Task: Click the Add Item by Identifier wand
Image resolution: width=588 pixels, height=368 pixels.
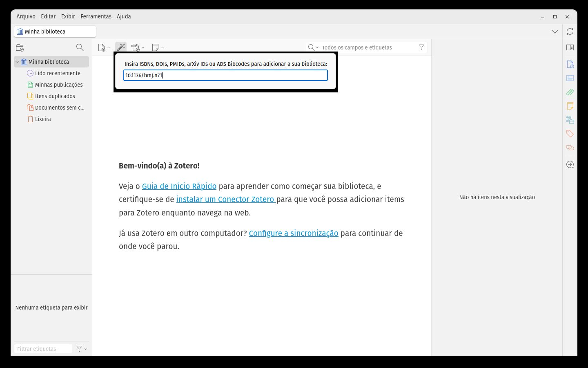Action: [x=121, y=47]
